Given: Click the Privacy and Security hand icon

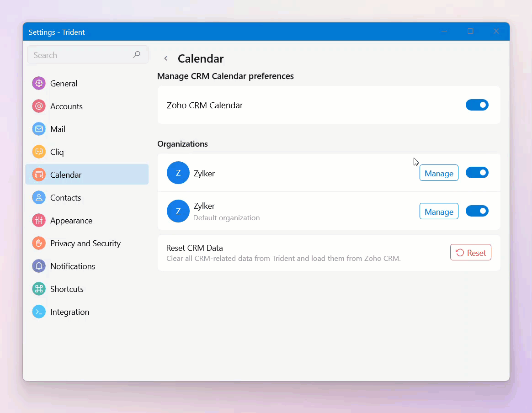Looking at the screenshot, I should (x=39, y=244).
